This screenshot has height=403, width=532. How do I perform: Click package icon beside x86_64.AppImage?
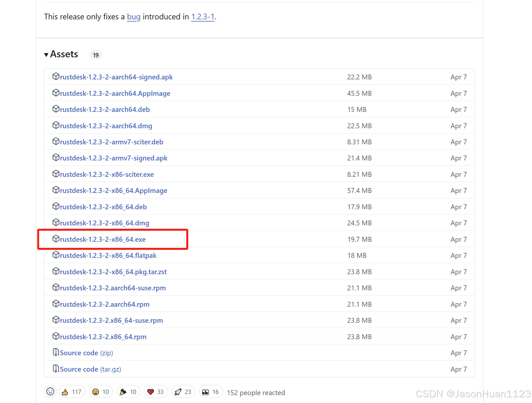56,190
